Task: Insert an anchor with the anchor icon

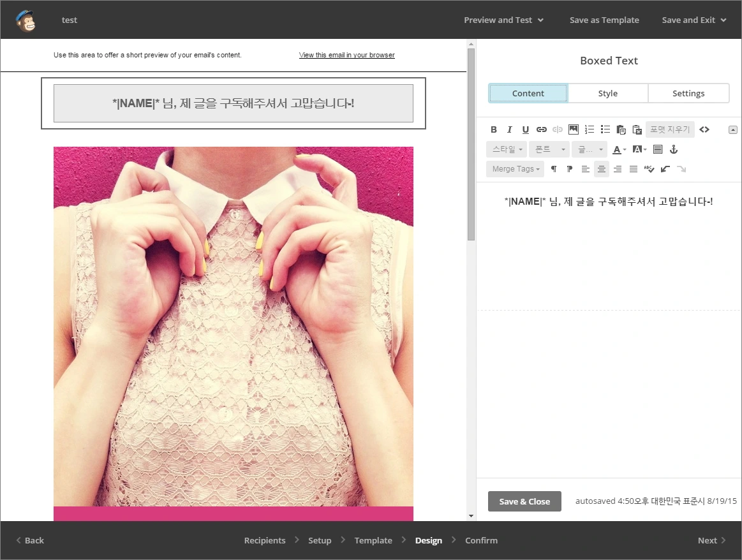Action: click(674, 149)
